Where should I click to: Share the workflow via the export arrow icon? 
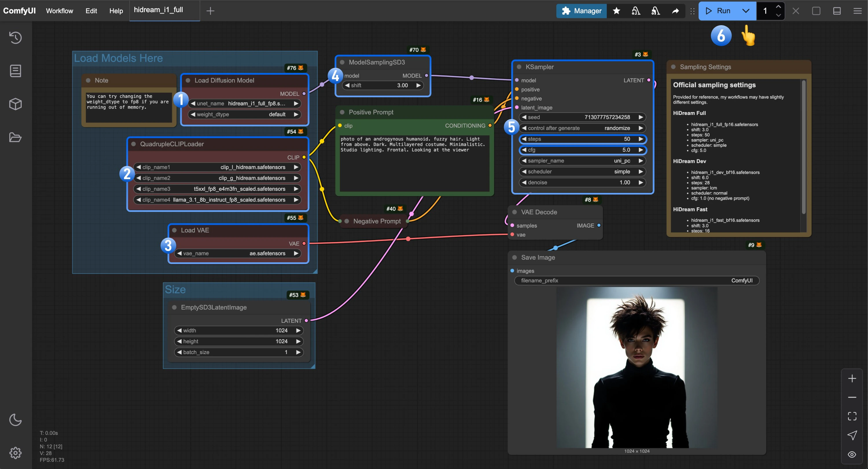point(675,11)
